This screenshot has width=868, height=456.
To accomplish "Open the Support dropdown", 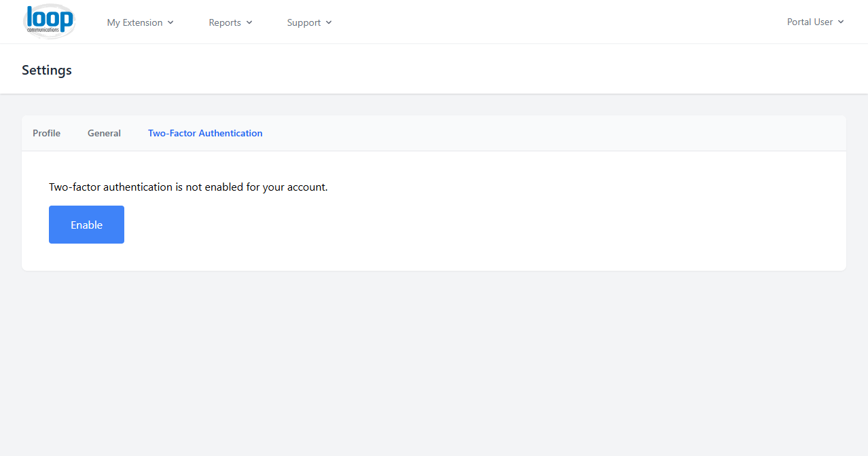I will pyautogui.click(x=310, y=22).
